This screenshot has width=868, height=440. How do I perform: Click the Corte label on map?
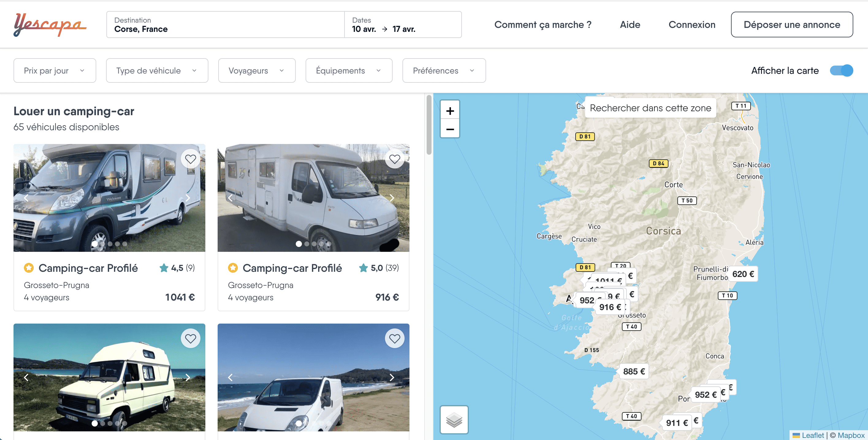coord(673,185)
